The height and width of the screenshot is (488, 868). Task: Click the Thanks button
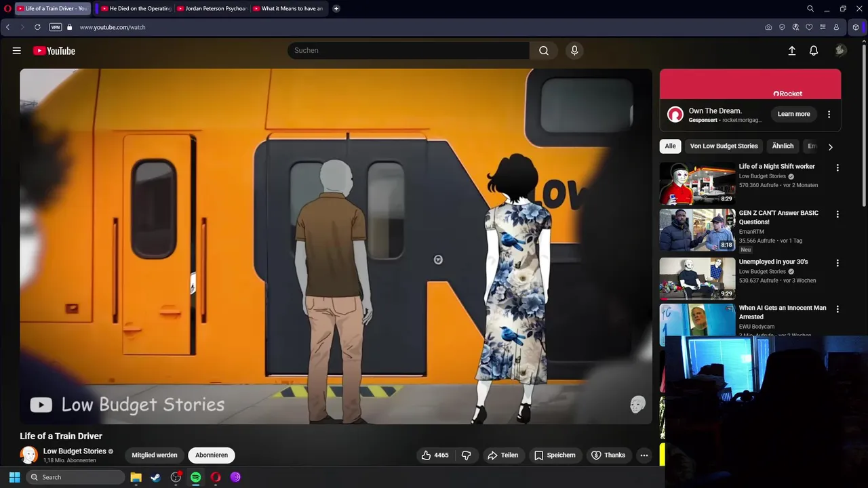click(608, 455)
